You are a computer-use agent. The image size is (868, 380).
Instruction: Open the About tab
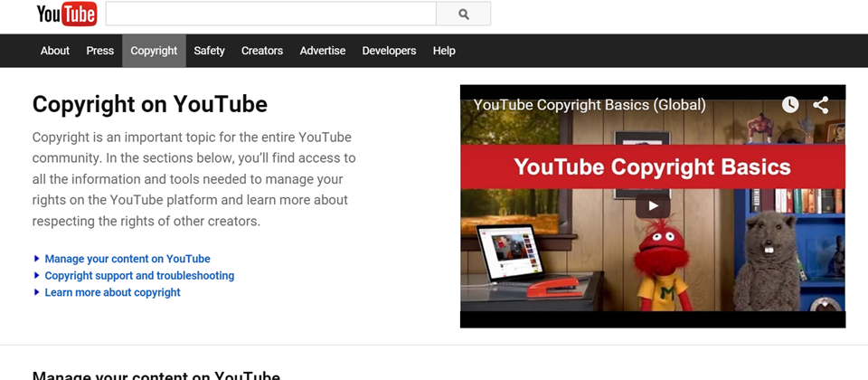pyautogui.click(x=55, y=51)
